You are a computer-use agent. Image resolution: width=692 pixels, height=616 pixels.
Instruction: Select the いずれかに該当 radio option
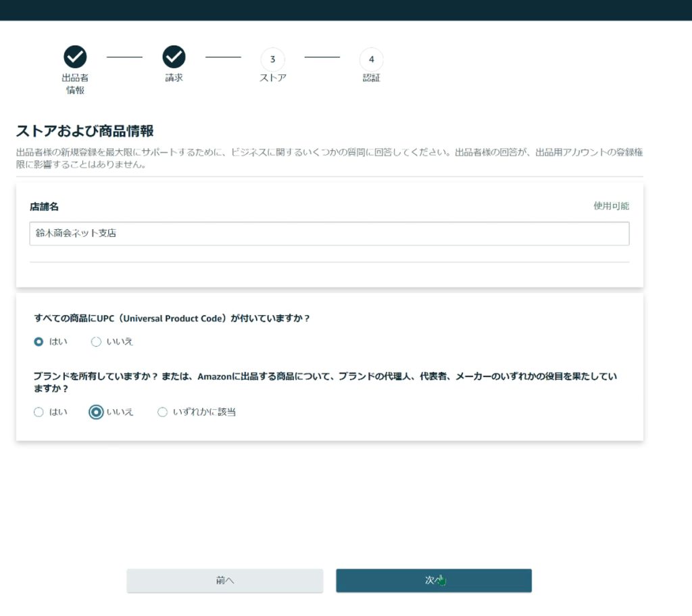[x=162, y=412]
